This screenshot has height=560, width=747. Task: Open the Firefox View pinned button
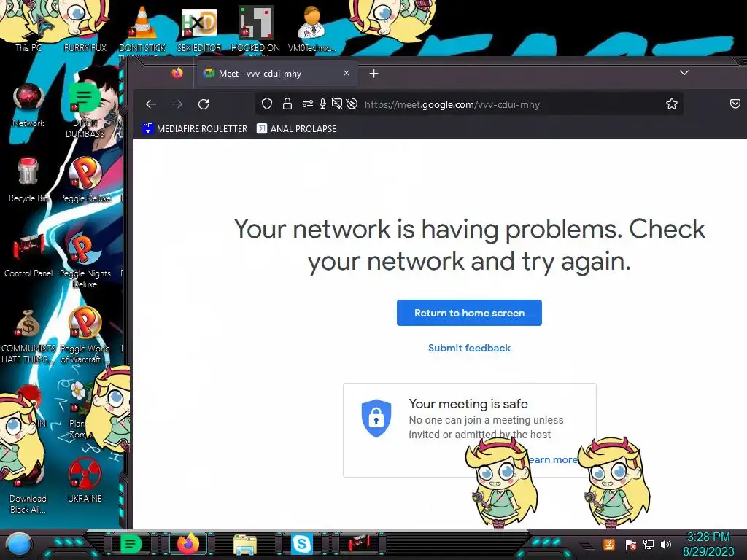click(x=177, y=73)
